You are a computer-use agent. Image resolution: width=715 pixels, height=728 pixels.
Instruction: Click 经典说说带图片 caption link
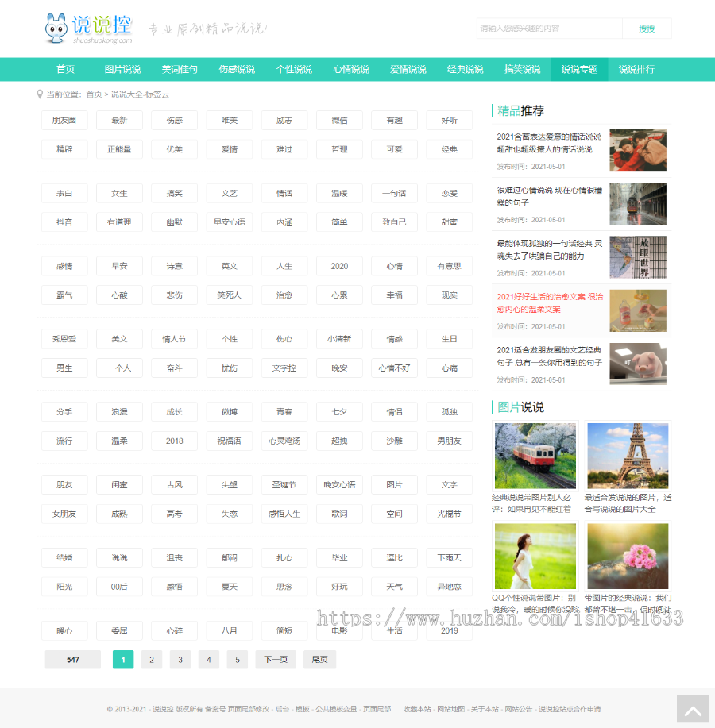pyautogui.click(x=531, y=503)
